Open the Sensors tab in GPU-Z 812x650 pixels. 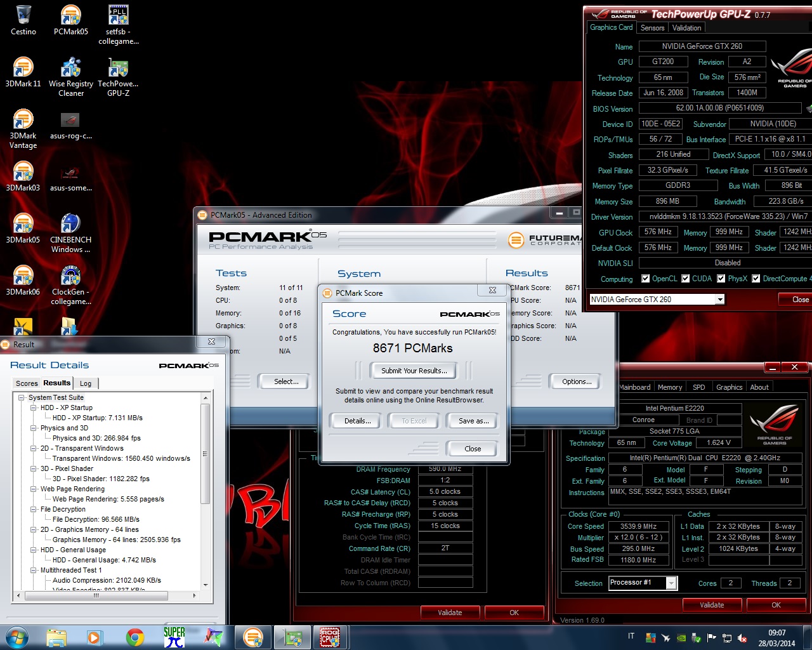[652, 28]
